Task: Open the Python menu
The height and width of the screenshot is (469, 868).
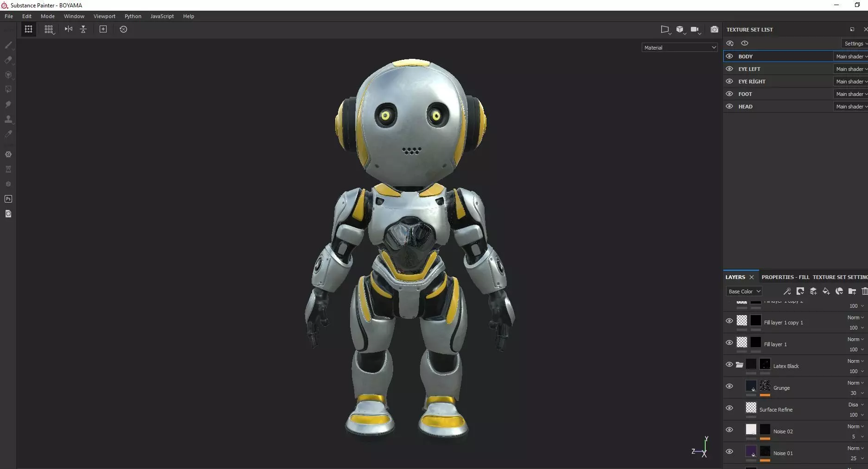Action: pyautogui.click(x=133, y=16)
